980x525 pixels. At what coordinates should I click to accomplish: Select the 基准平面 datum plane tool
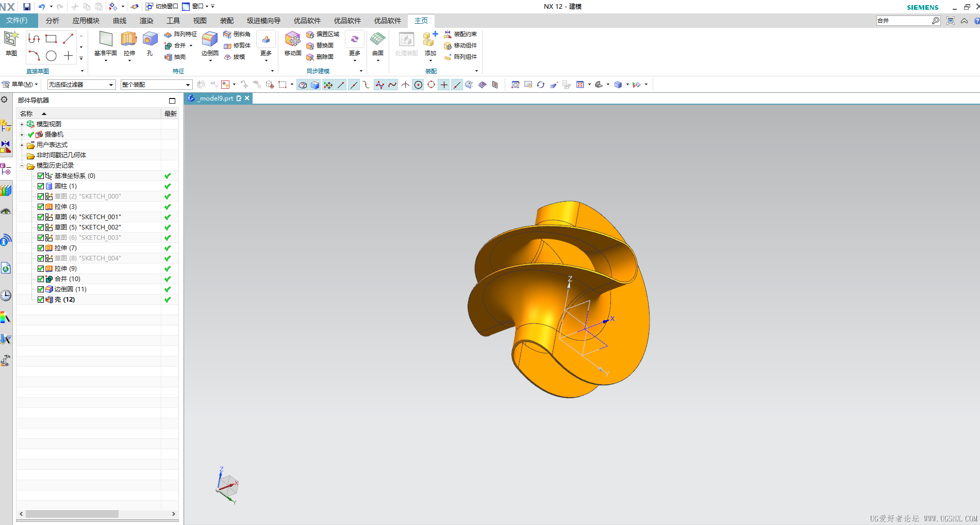[x=106, y=44]
